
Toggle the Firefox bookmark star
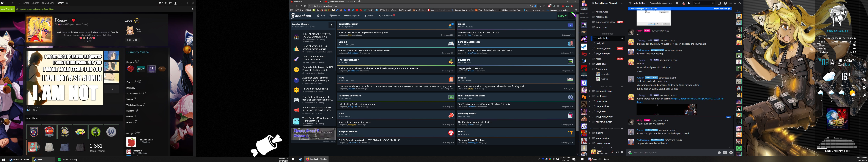(535, 6)
